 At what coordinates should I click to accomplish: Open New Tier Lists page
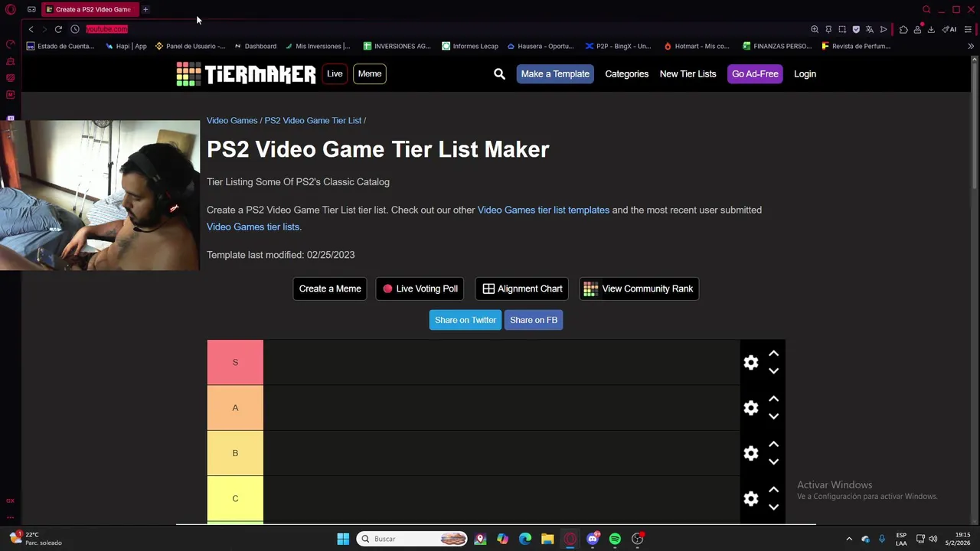(688, 74)
